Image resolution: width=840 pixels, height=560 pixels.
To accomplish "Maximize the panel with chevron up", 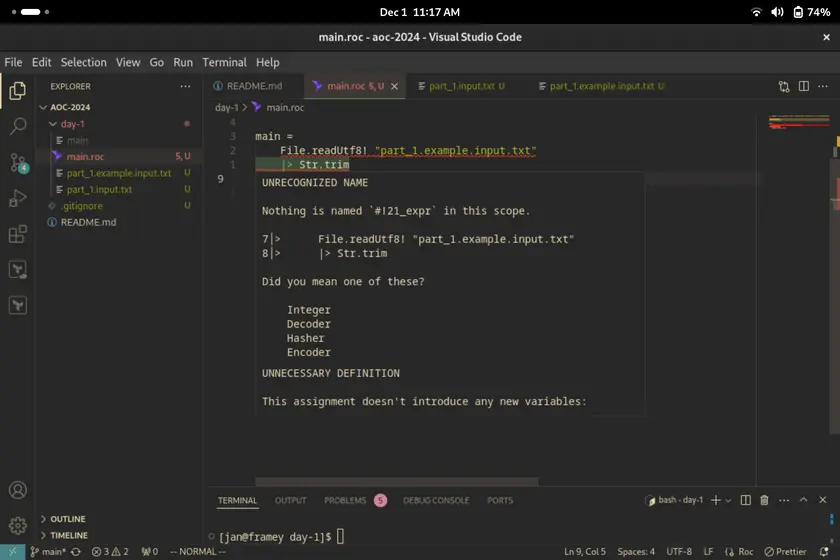I will pyautogui.click(x=803, y=499).
